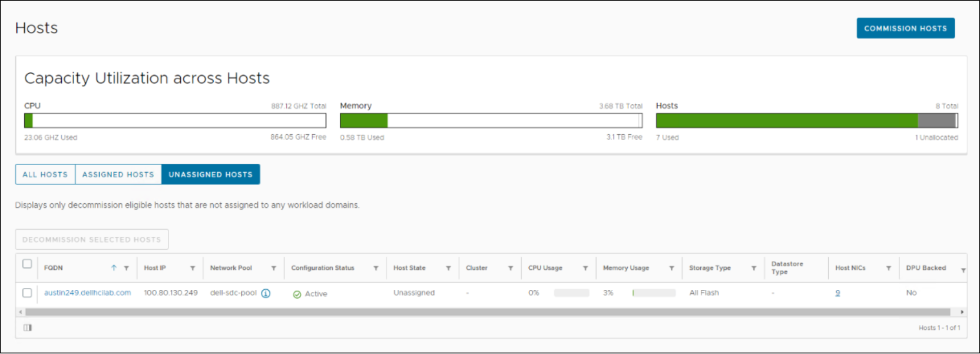Open the Network Pool column filter
This screenshot has width=980, height=354.
click(274, 269)
